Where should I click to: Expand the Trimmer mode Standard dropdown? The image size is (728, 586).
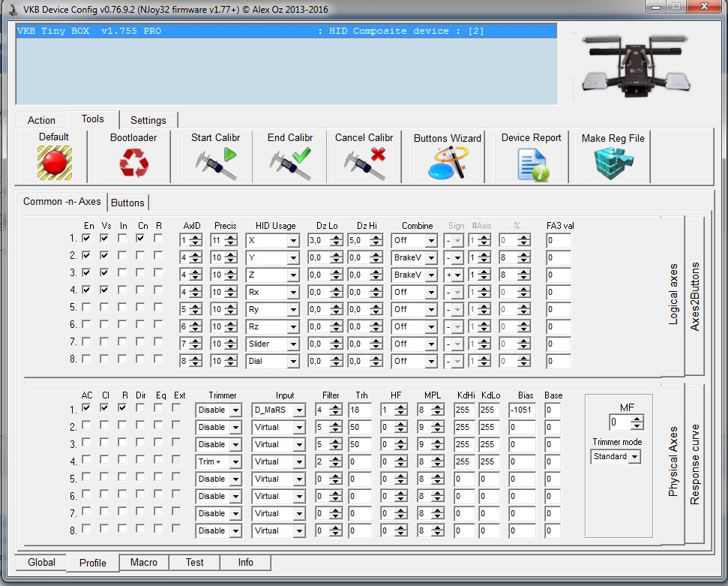pos(634,456)
